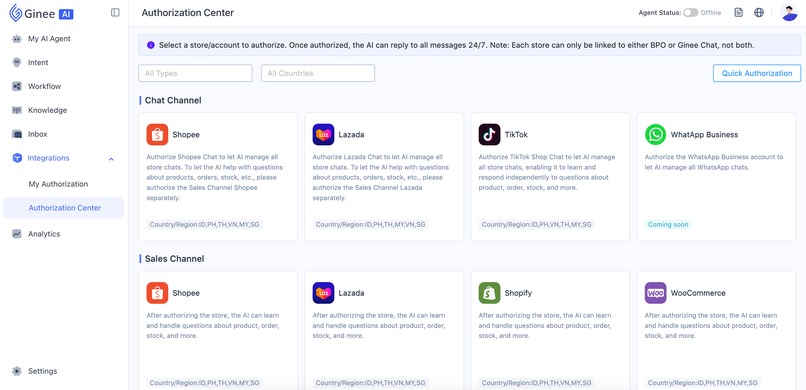Select Authorization Center submenu item
The width and height of the screenshot is (806, 390).
63,208
